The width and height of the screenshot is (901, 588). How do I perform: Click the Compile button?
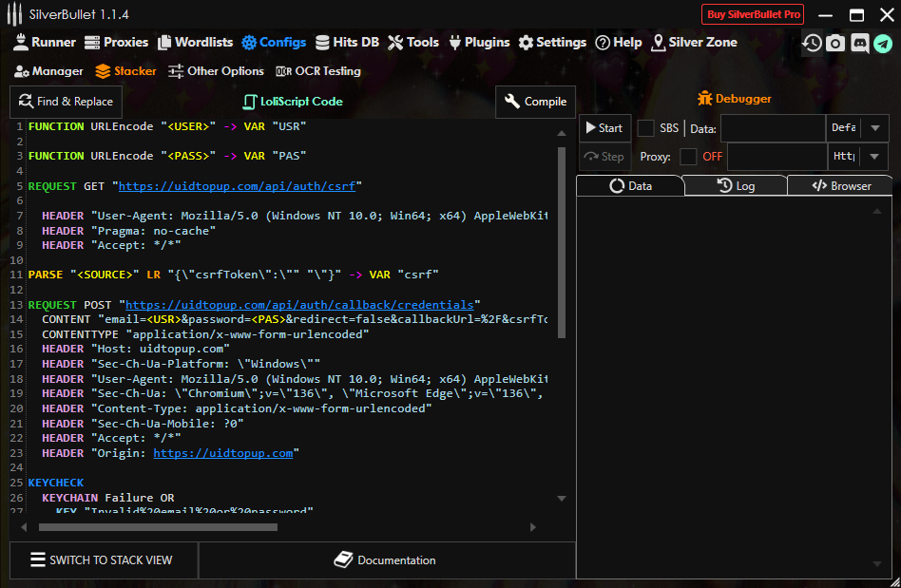pos(535,102)
